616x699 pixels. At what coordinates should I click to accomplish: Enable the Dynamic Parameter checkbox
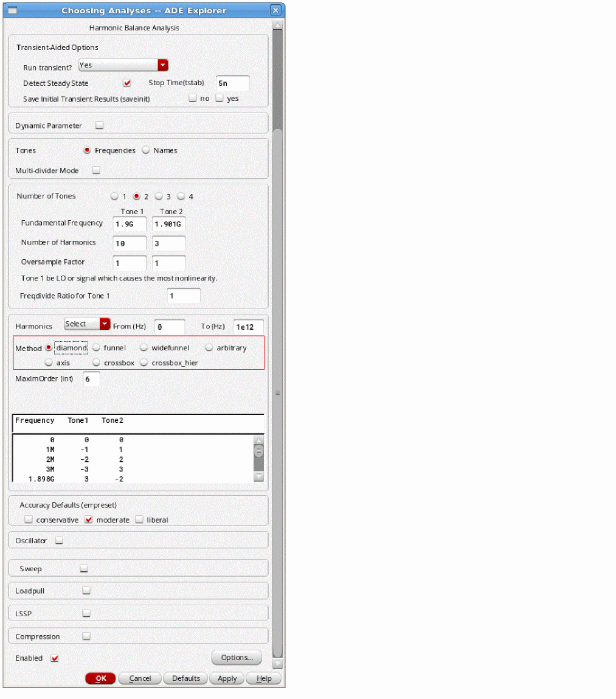[x=99, y=126]
